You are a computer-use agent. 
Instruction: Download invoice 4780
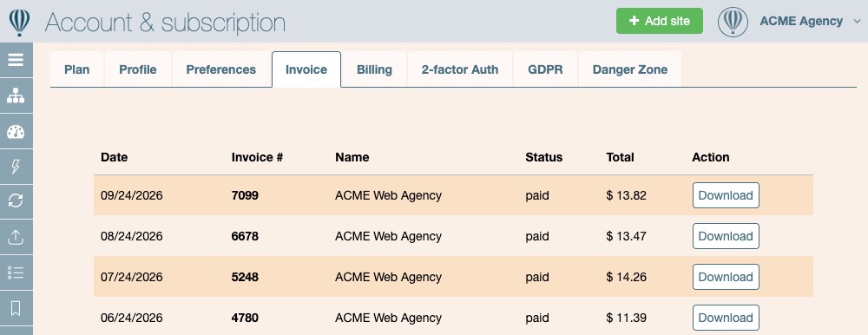point(726,318)
